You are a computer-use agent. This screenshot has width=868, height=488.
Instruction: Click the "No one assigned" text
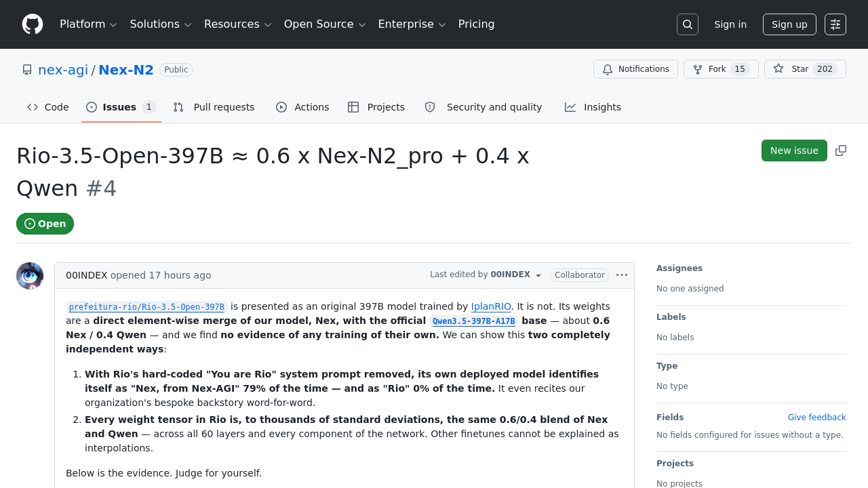690,289
